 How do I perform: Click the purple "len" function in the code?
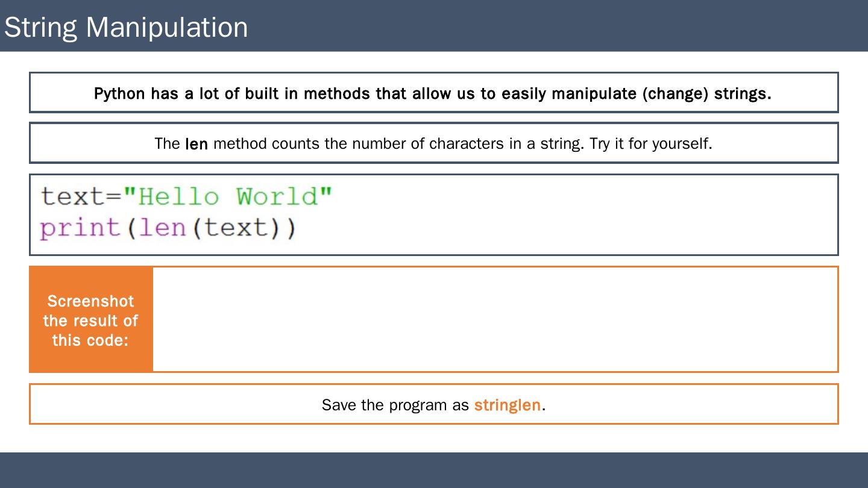[x=163, y=228]
